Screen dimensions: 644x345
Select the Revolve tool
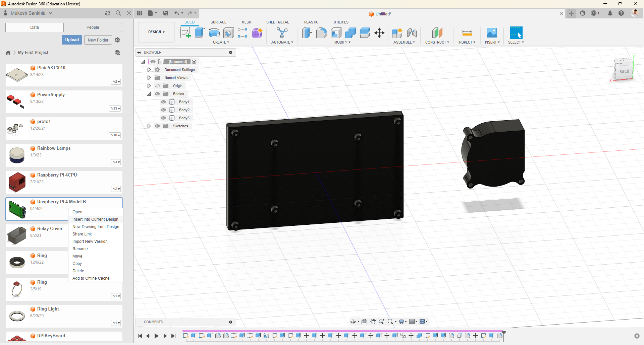pos(214,33)
